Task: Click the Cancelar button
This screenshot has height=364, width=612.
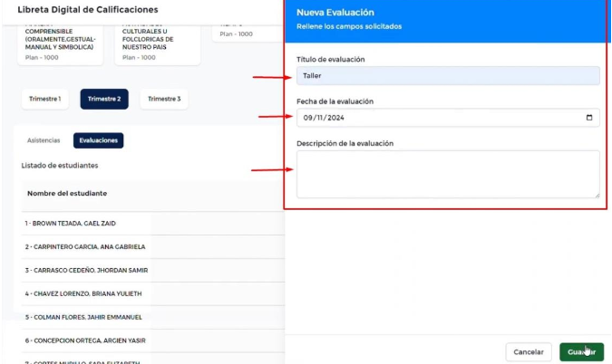Action: [529, 351]
